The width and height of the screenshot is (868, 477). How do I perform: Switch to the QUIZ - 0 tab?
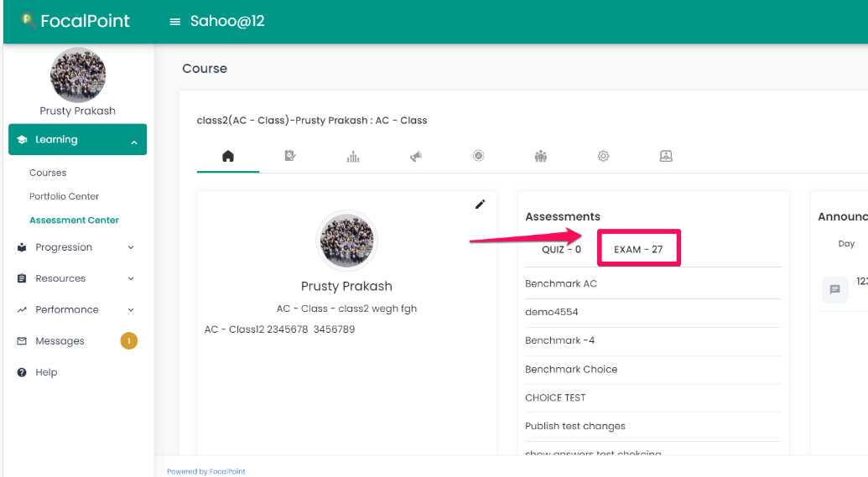561,250
